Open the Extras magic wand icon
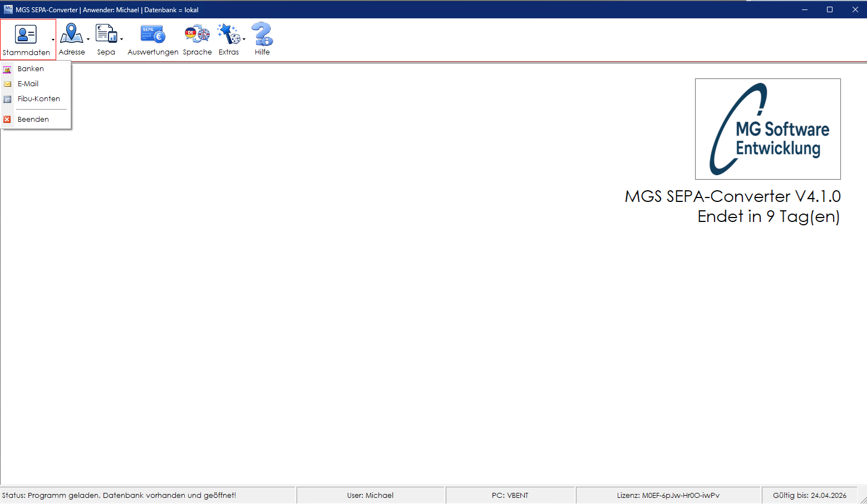The height and width of the screenshot is (504, 867). pos(228,34)
